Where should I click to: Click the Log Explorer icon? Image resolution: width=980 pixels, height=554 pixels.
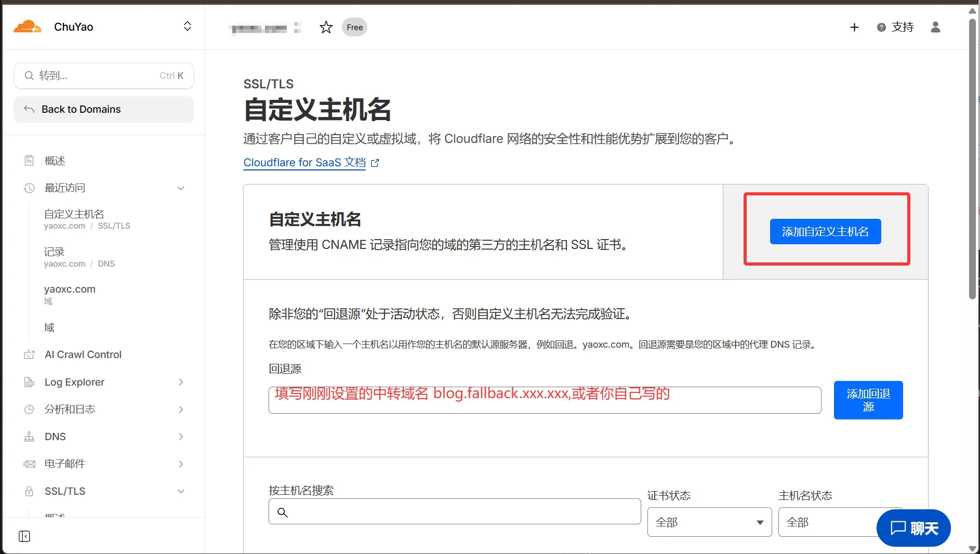point(30,382)
